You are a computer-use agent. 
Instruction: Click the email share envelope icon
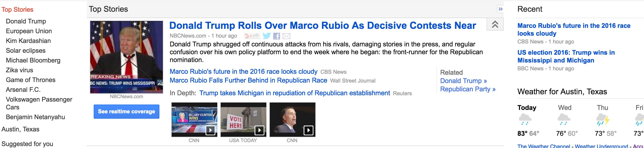(x=286, y=36)
